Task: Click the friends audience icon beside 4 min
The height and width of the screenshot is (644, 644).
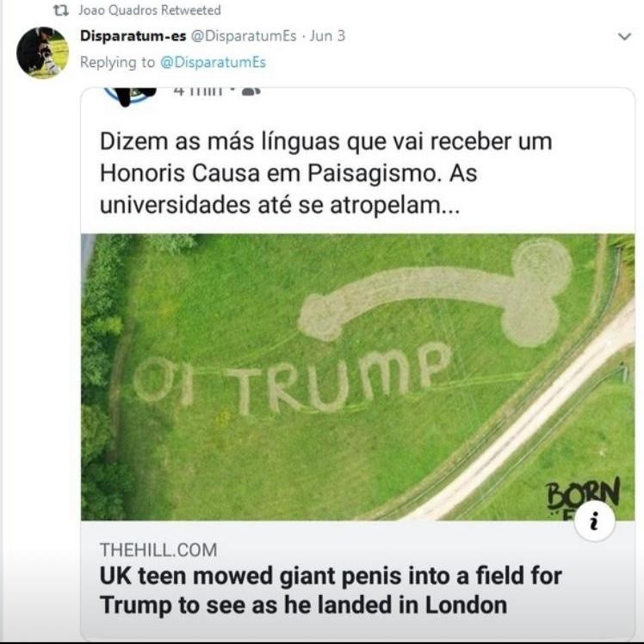Action: 251,91
